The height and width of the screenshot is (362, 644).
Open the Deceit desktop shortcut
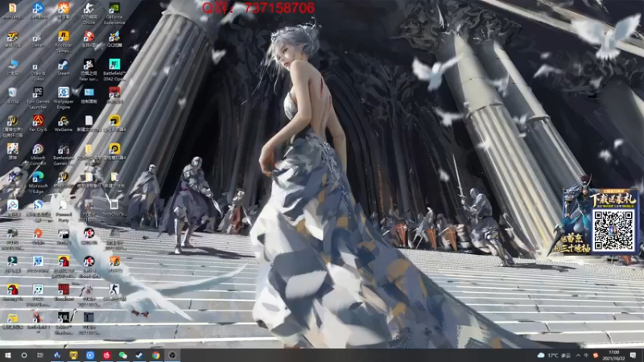pos(38,39)
